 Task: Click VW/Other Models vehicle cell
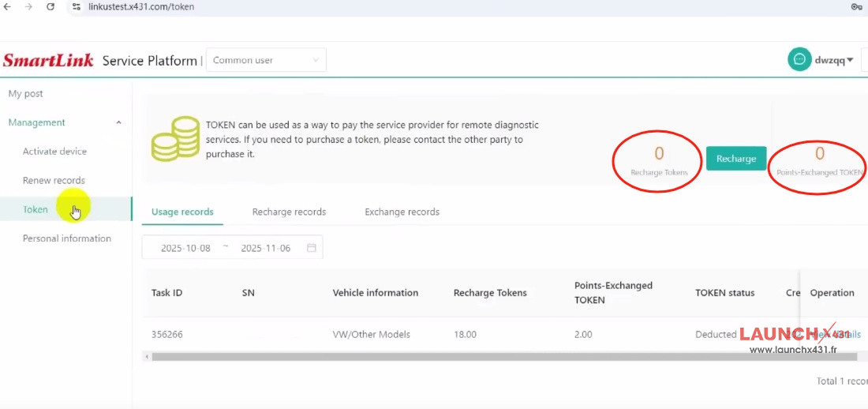click(x=372, y=335)
